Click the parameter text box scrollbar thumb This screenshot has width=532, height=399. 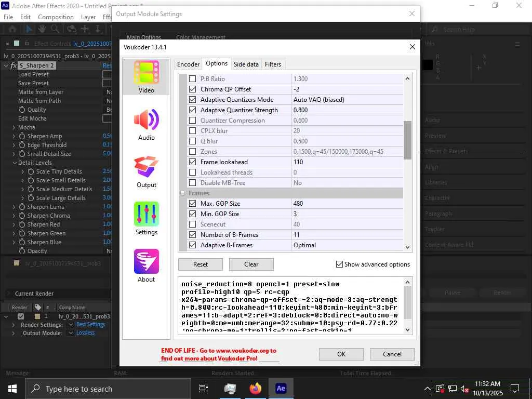(407, 303)
